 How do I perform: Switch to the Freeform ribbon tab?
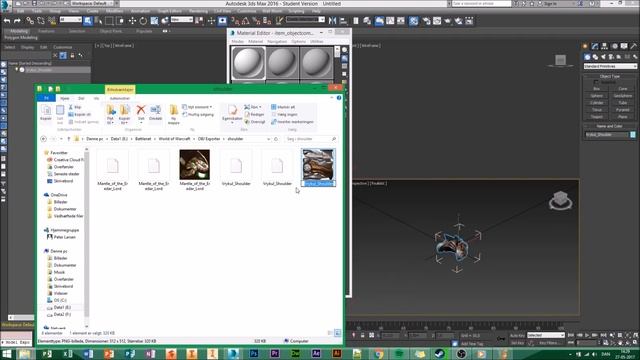click(46, 31)
